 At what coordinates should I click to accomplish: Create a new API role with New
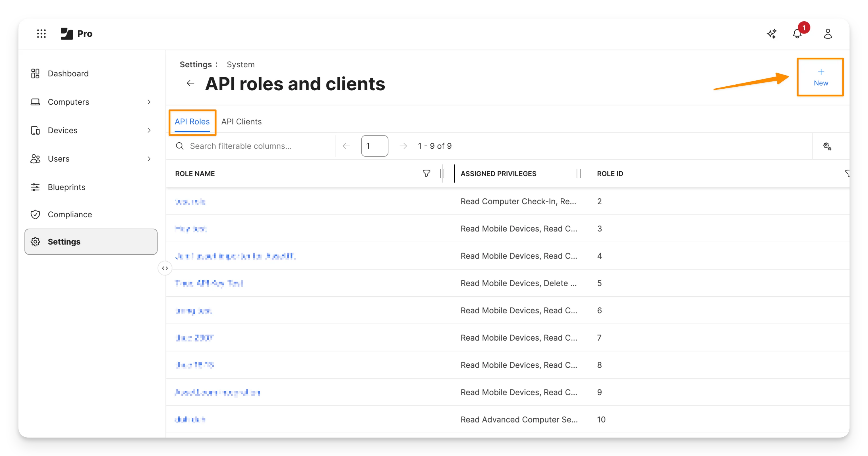click(x=821, y=77)
